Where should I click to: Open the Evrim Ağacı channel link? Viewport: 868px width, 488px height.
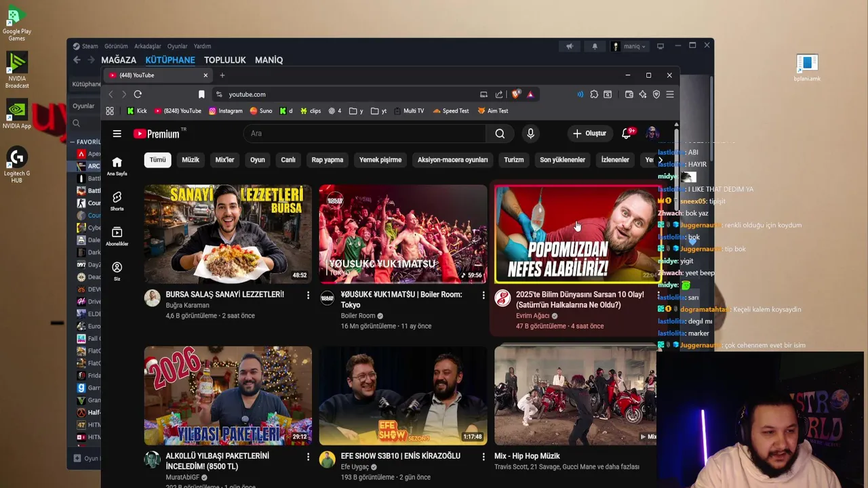coord(533,316)
